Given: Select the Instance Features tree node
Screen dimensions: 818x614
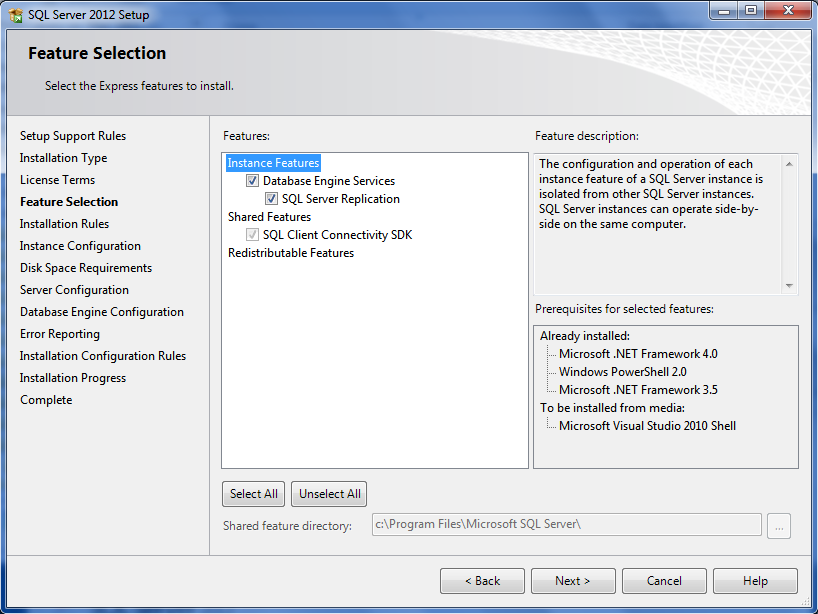Looking at the screenshot, I should 273,163.
